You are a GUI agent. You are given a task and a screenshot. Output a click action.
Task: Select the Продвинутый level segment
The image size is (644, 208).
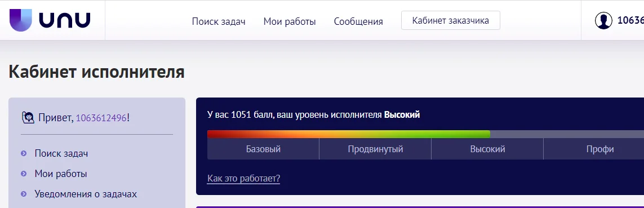pyautogui.click(x=375, y=149)
